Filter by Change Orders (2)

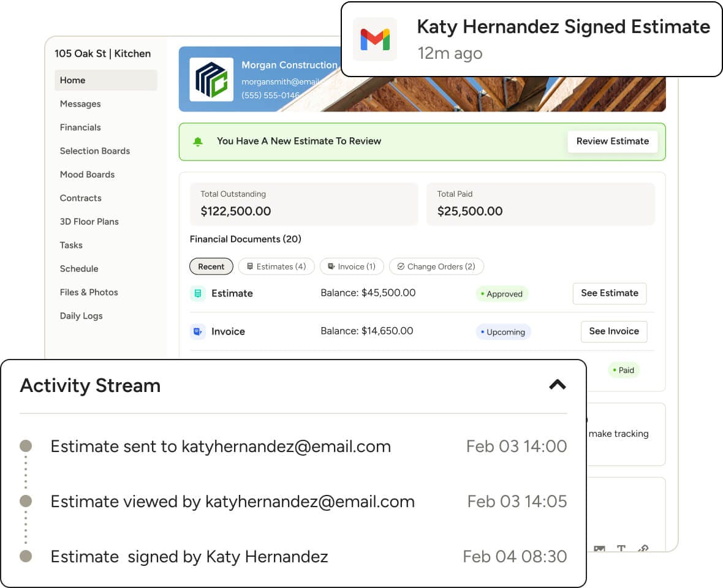(x=436, y=266)
